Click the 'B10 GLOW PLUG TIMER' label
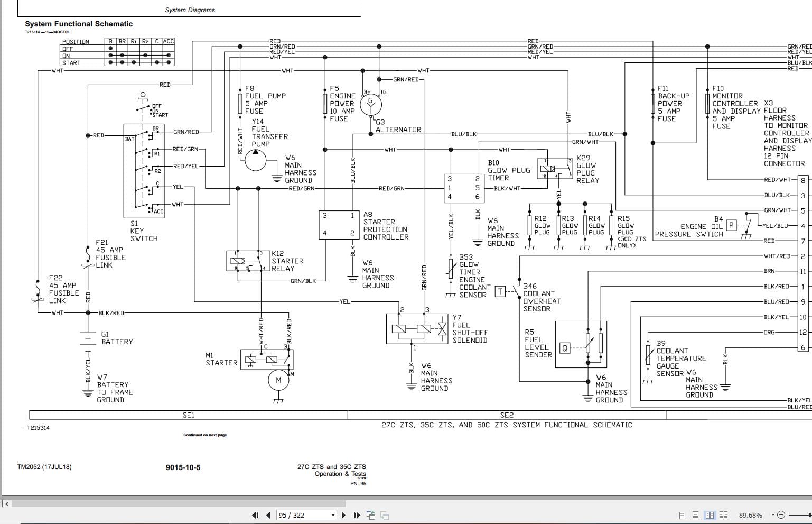Viewport: 812px width, 524px height. click(509, 170)
